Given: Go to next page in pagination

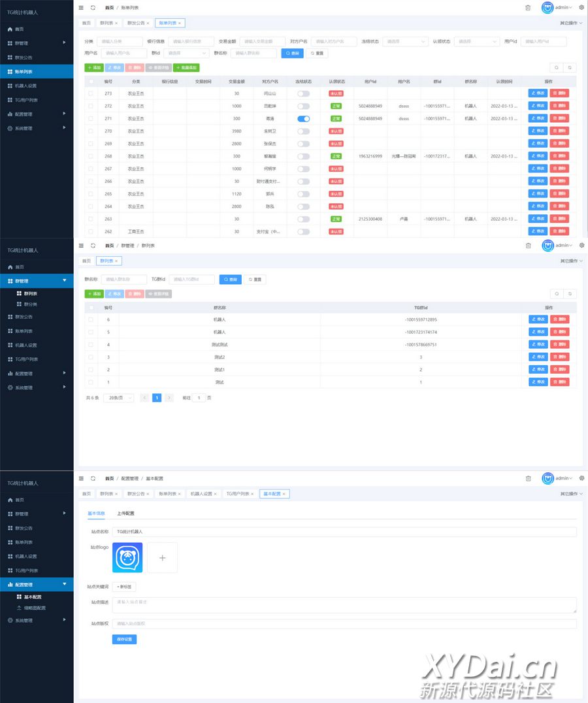Looking at the screenshot, I should coord(169,397).
